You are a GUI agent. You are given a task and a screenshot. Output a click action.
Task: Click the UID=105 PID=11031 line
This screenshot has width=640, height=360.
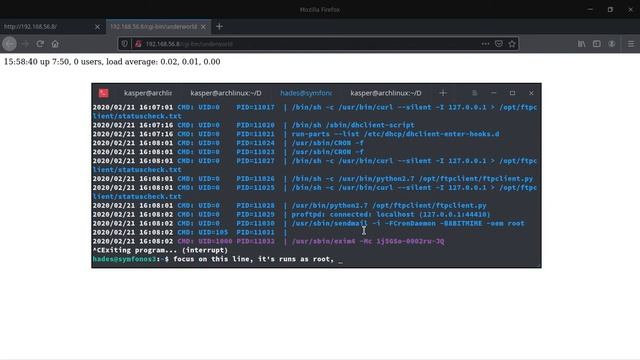[190, 233]
